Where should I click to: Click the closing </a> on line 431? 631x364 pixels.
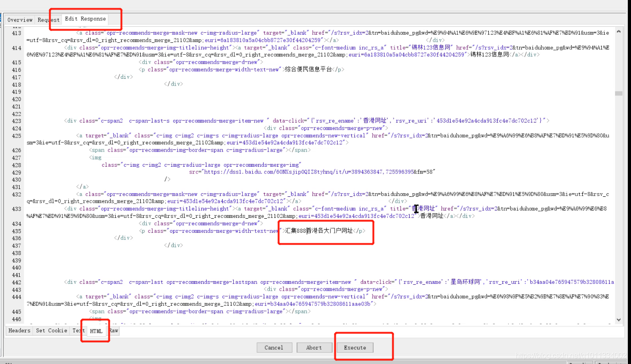click(82, 187)
